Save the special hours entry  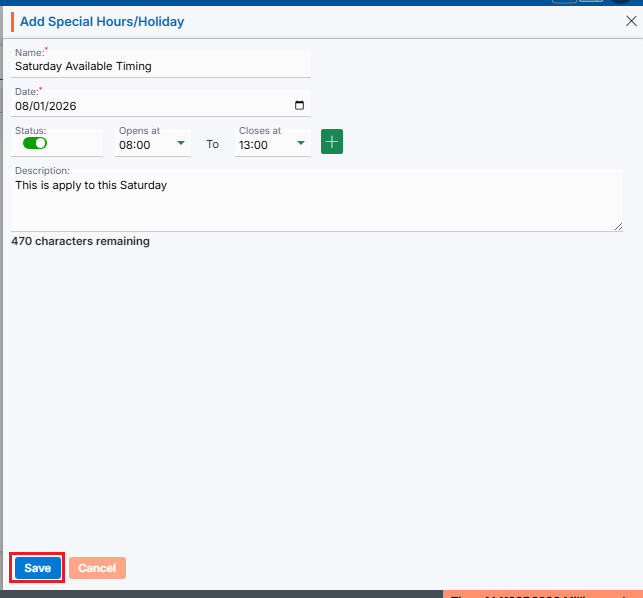click(38, 568)
